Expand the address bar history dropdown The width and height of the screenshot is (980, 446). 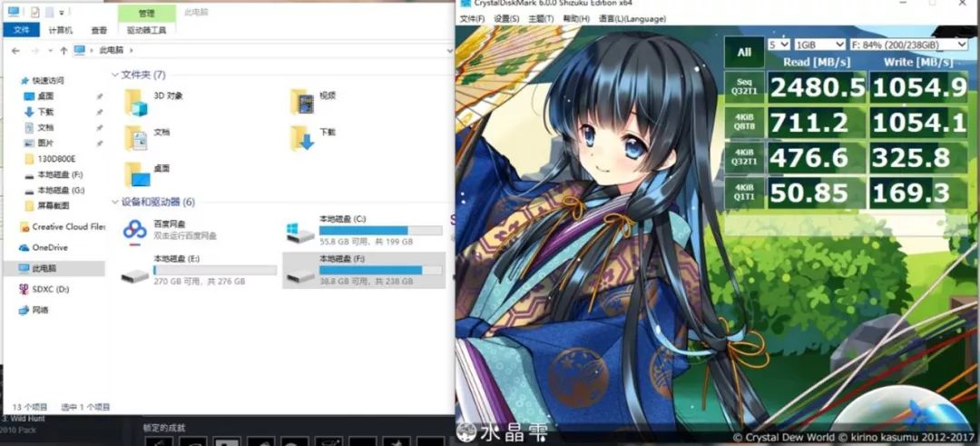pos(449,50)
